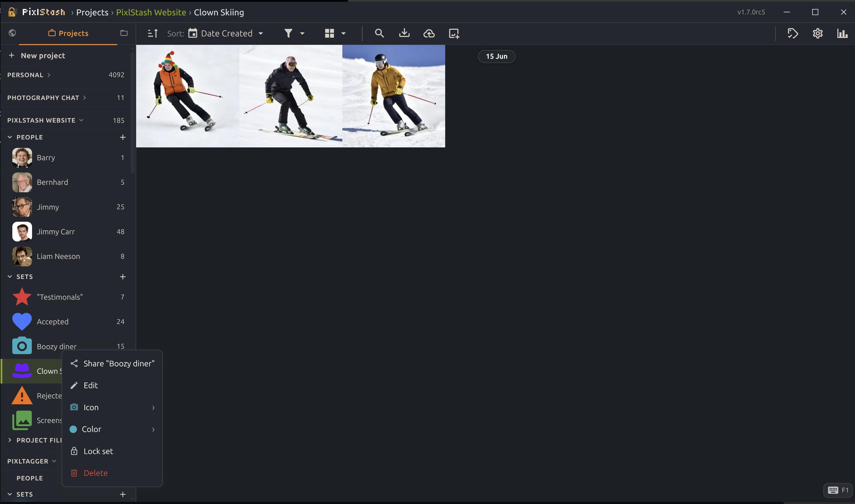This screenshot has height=504, width=855.
Task: Open the Icon submenu
Action: (x=112, y=408)
